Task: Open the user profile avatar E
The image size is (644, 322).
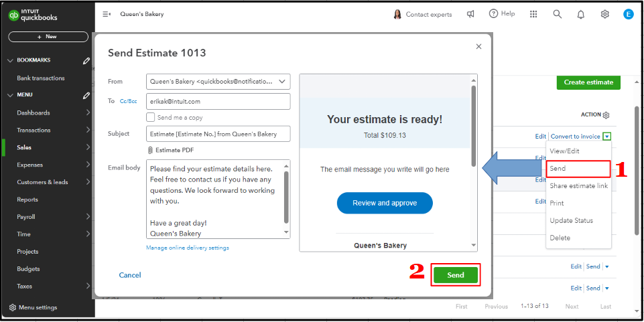Action: point(628,14)
